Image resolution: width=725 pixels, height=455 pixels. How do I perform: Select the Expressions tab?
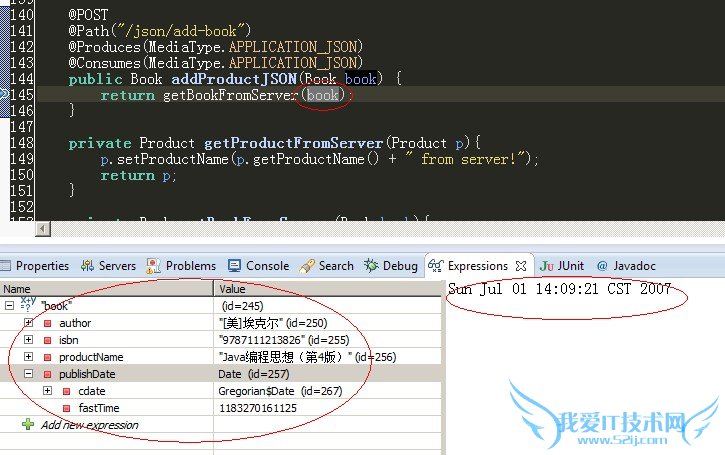[x=478, y=266]
